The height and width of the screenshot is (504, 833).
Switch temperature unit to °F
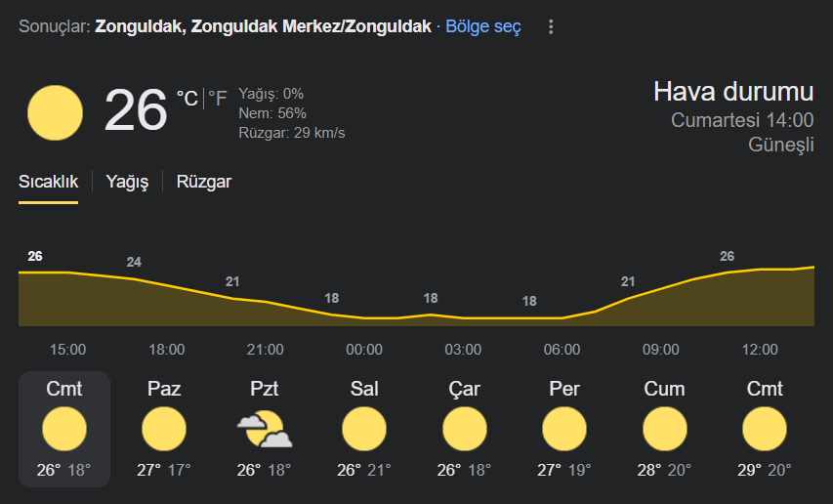[x=217, y=99]
